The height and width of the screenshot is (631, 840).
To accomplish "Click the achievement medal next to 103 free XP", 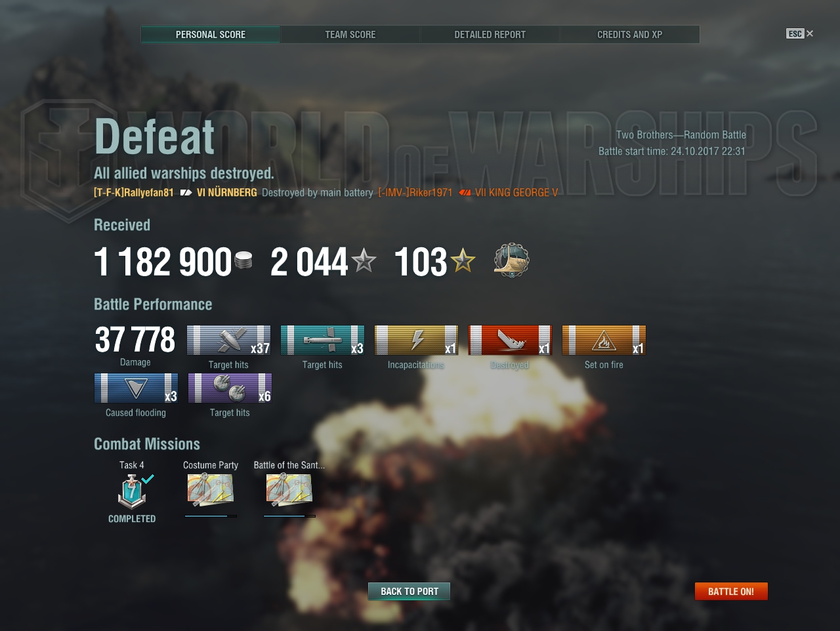I will [512, 260].
